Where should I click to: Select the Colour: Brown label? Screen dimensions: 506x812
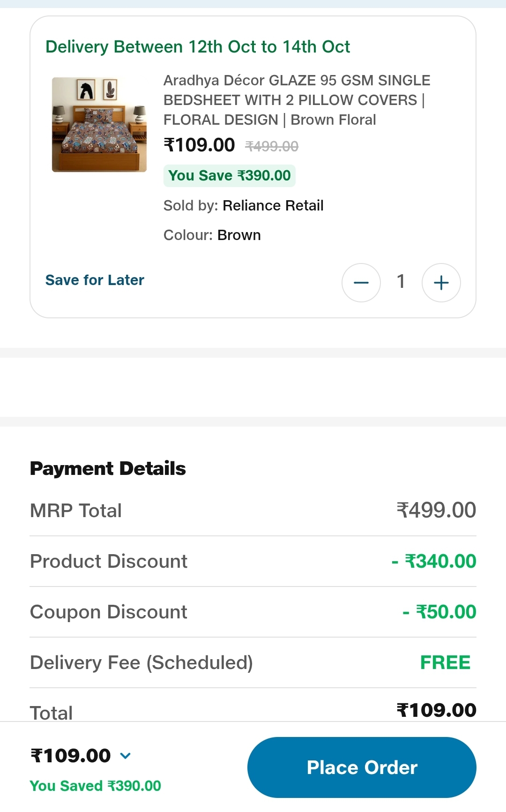(212, 235)
